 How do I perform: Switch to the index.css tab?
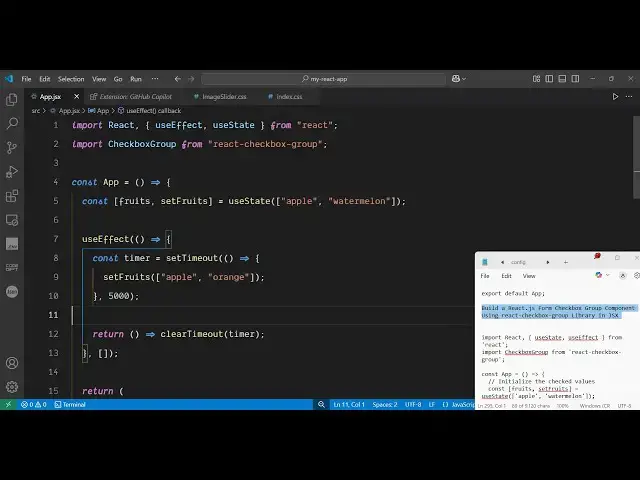tap(289, 97)
